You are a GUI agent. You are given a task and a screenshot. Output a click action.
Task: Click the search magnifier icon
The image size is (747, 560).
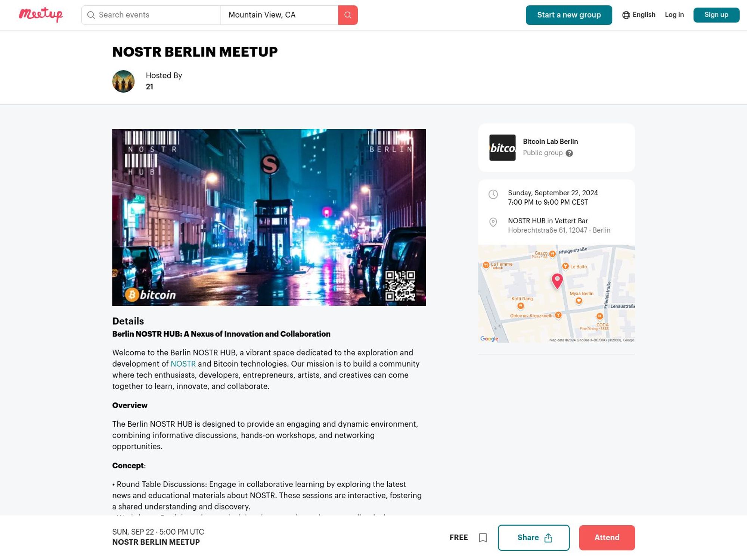tap(348, 15)
